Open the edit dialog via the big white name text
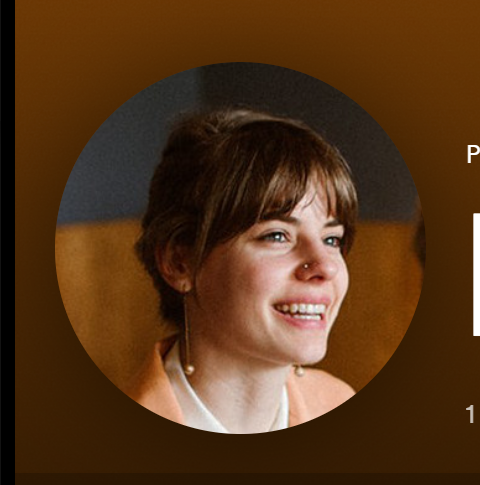The width and height of the screenshot is (480, 485). tap(477, 274)
